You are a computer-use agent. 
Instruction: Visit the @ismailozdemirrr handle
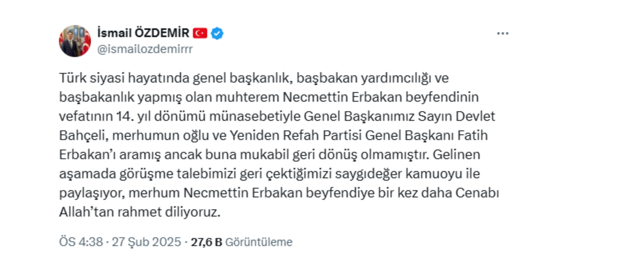point(145,49)
